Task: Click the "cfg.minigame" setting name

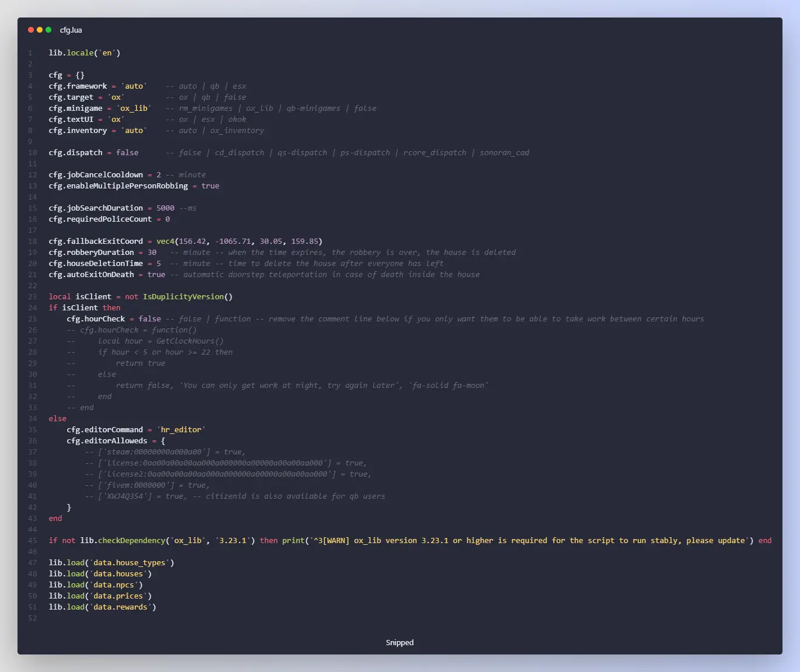Action: [x=76, y=108]
